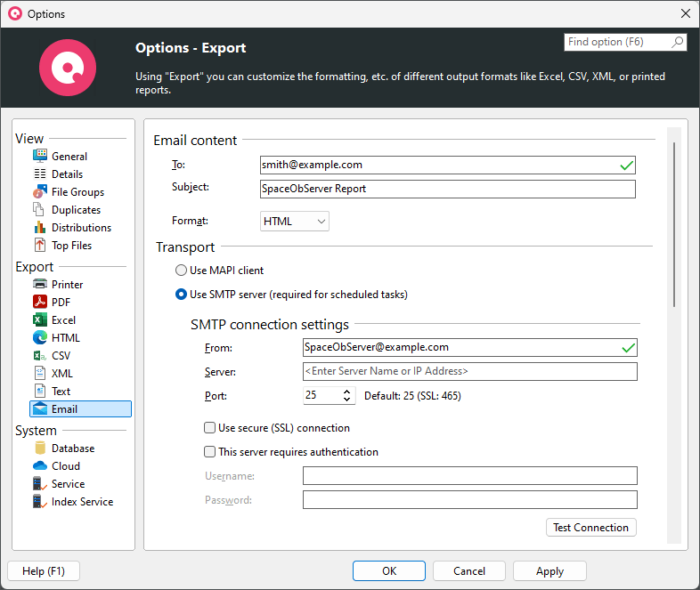The height and width of the screenshot is (590, 700).
Task: Open the Duplicates icon in View section
Action: 40,210
